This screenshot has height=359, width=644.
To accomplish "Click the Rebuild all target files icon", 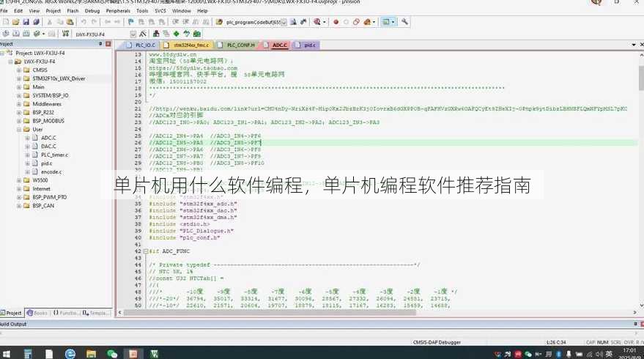I will pos(26,34).
